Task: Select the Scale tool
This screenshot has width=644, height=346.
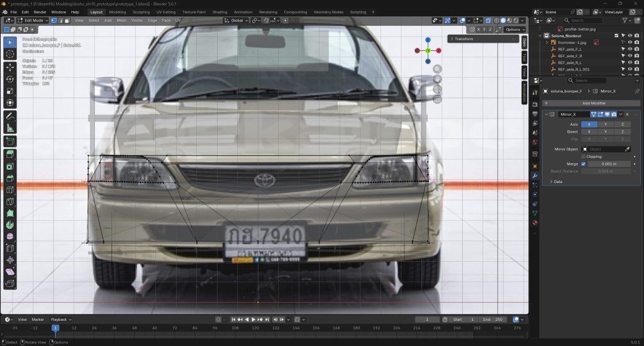Action: pos(10,91)
